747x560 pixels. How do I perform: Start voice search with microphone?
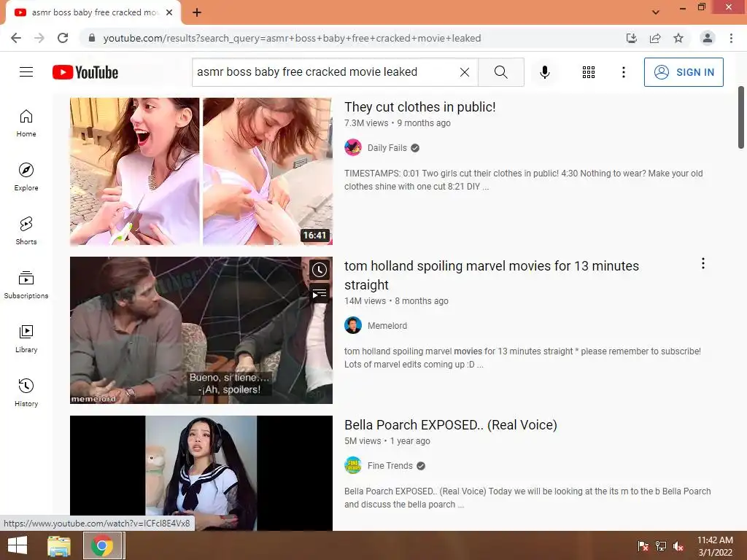point(544,72)
